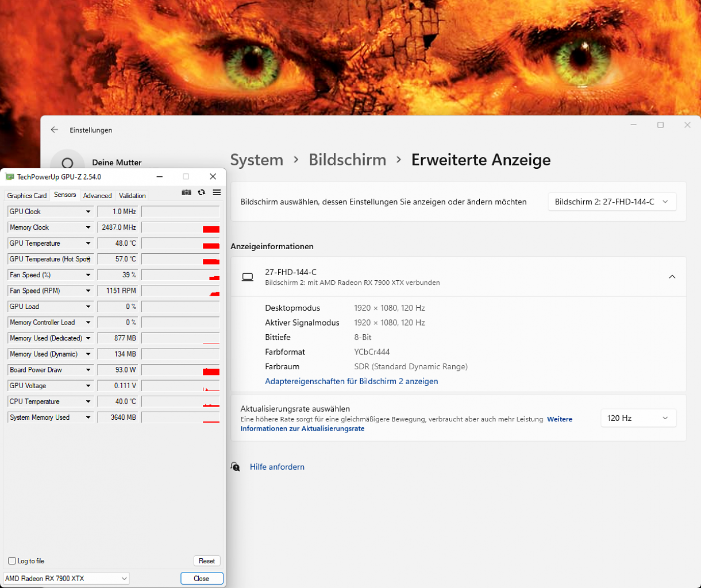Click the Reset button in GPU-Z
701x588 pixels.
coord(207,561)
